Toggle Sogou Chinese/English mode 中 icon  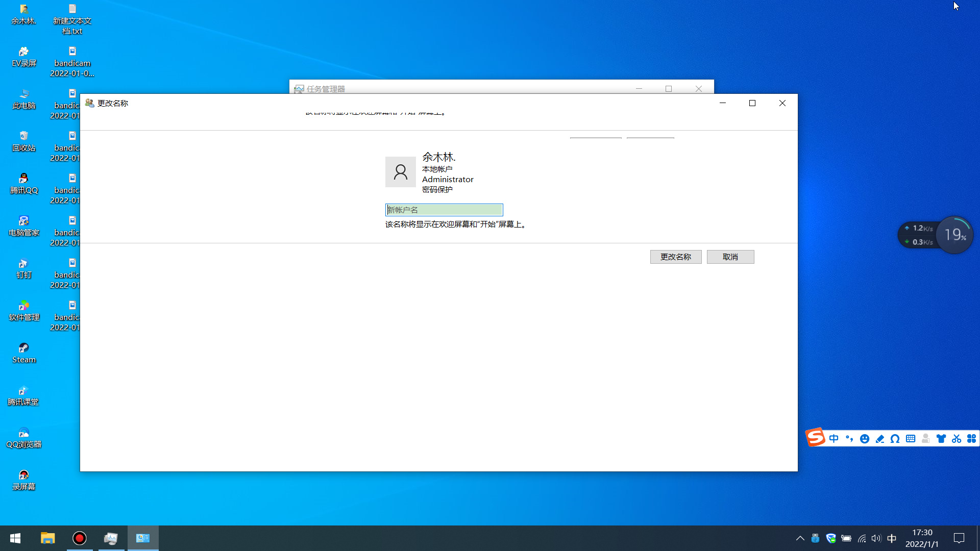tap(834, 439)
